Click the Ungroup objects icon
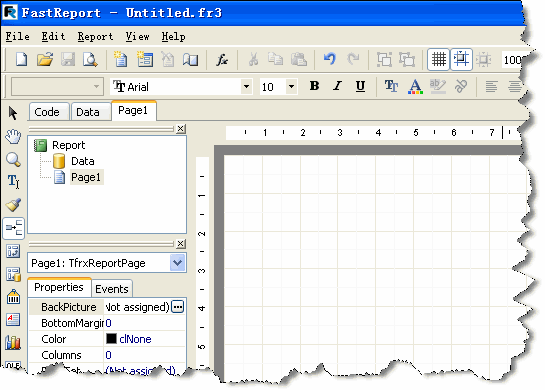This screenshot has height=390, width=545. [407, 59]
